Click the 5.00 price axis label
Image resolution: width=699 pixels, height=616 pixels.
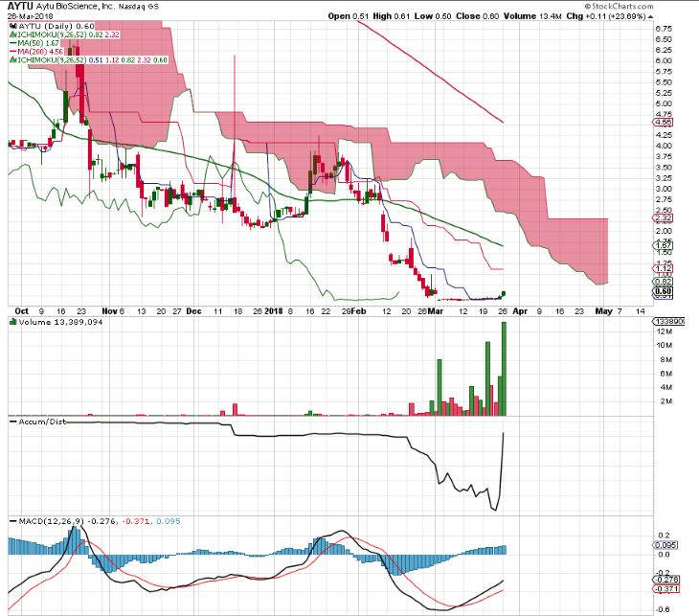click(664, 103)
